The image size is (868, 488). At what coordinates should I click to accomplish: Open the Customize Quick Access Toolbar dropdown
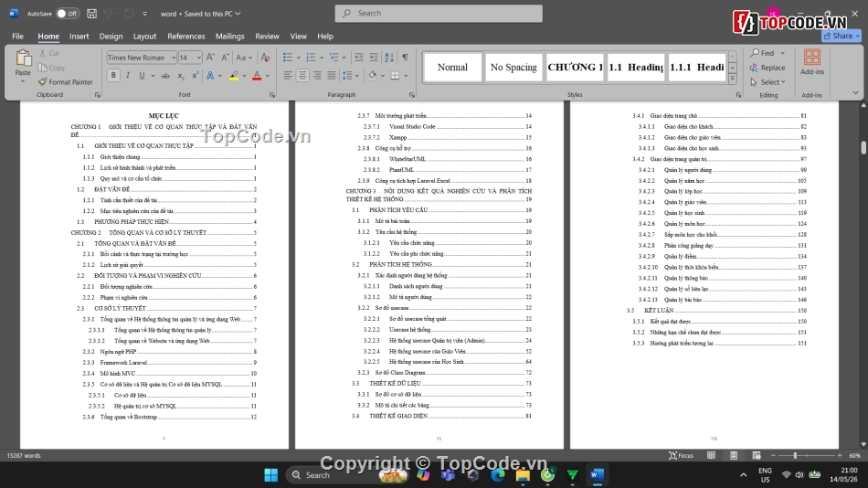145,14
